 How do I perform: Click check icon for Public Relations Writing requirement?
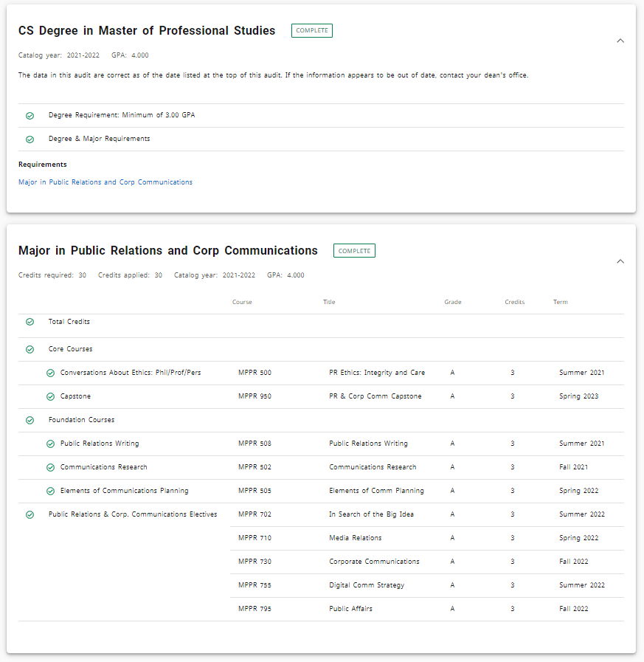[x=51, y=444]
